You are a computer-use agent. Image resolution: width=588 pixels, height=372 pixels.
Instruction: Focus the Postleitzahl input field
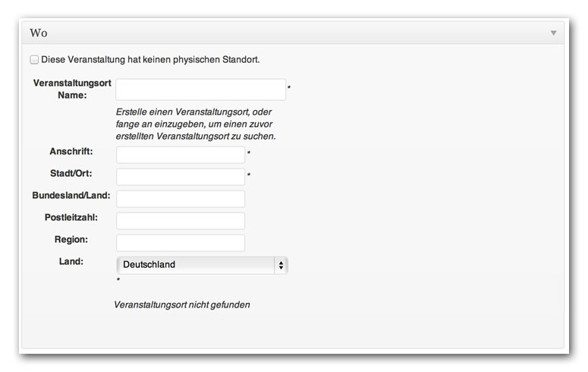(x=181, y=221)
